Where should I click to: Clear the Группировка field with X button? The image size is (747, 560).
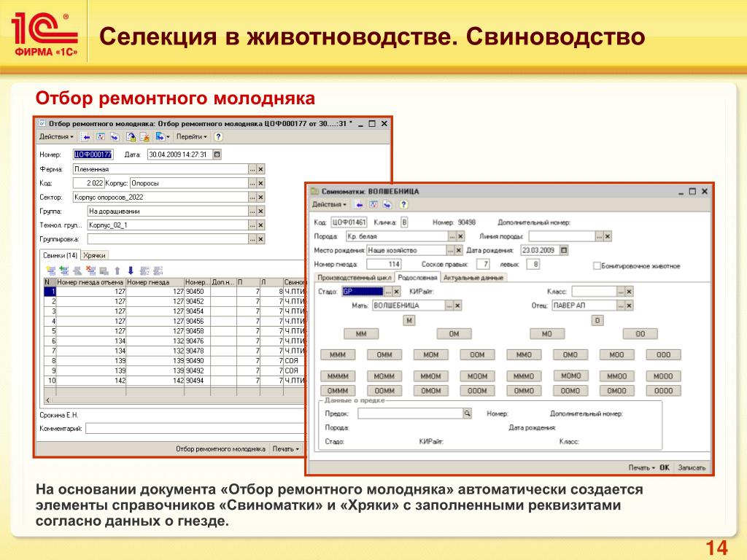pyautogui.click(x=260, y=239)
